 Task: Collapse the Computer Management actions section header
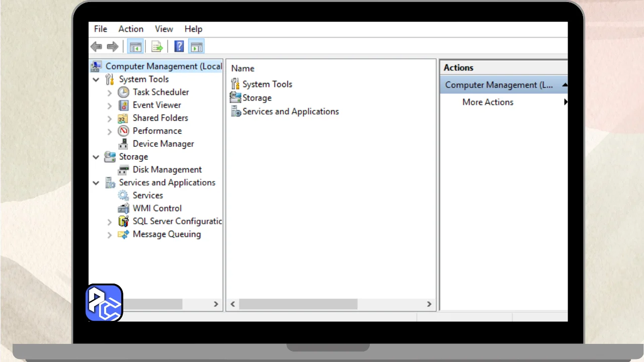pyautogui.click(x=565, y=85)
